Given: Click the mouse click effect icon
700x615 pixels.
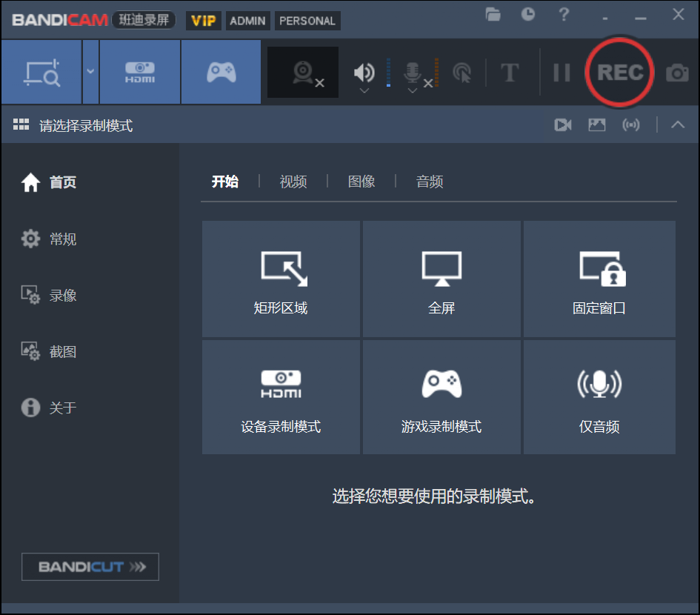Looking at the screenshot, I should 461,71.
